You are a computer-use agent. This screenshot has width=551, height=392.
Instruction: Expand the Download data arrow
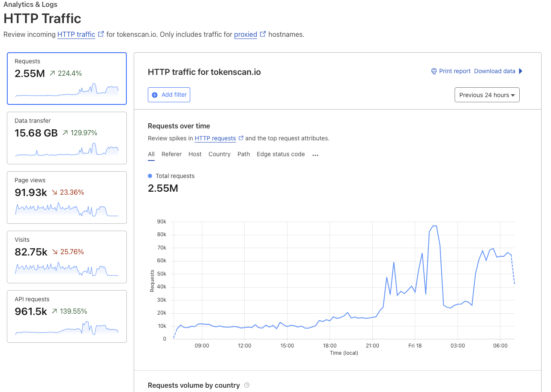[x=521, y=71]
